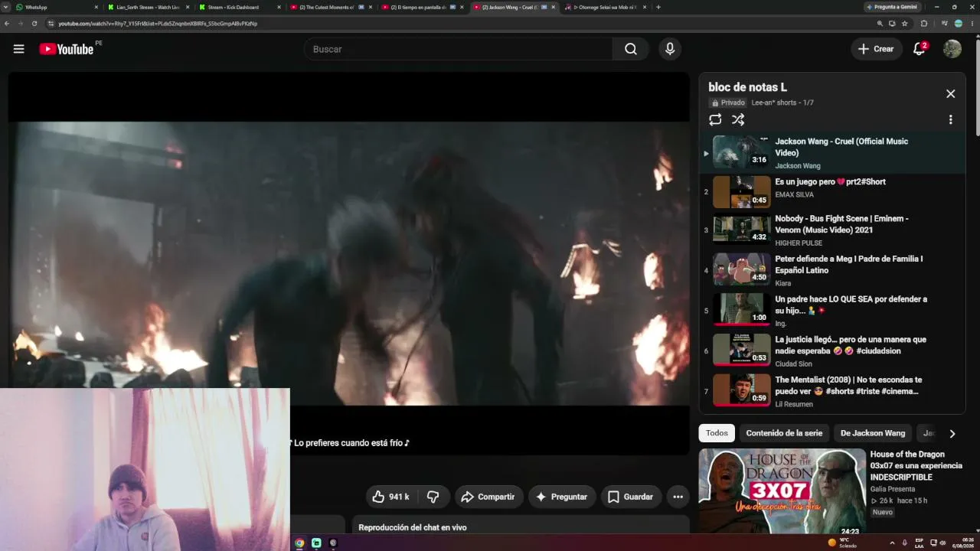Close the bloc de notas L playlist panel
This screenshot has height=551, width=980.
click(x=950, y=93)
